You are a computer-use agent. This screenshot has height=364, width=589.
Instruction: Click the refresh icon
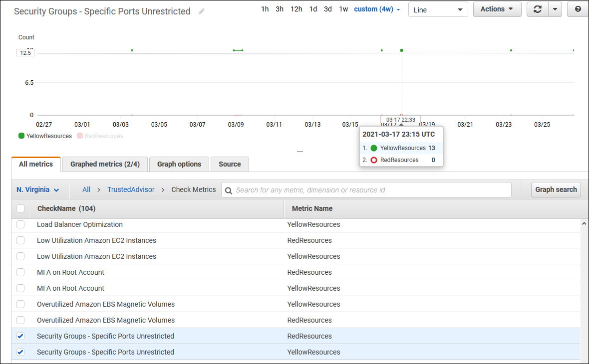pyautogui.click(x=538, y=9)
